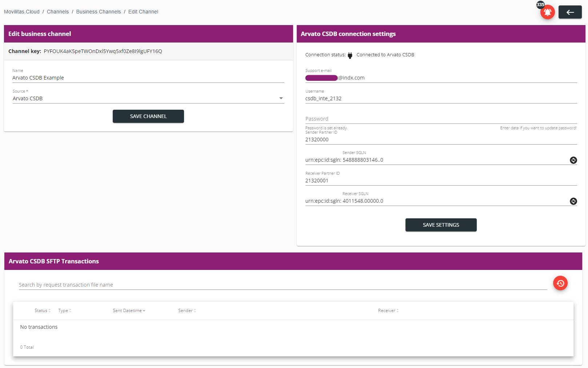
Task: Edit Receiver Partner ID 21320001
Action: [x=441, y=181]
